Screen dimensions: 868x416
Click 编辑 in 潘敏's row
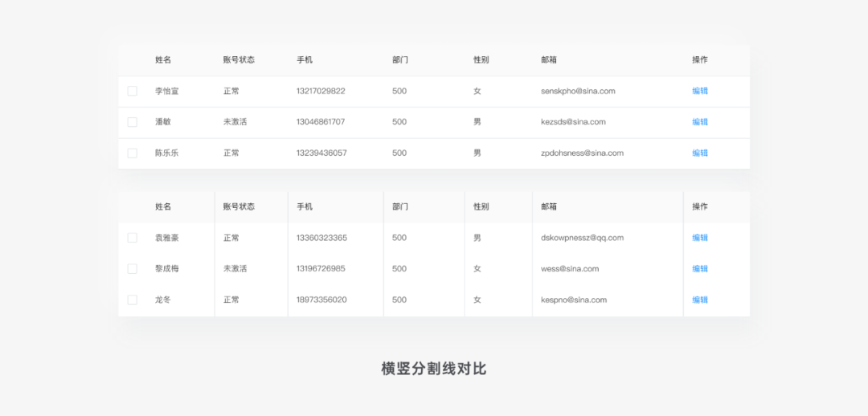point(700,122)
